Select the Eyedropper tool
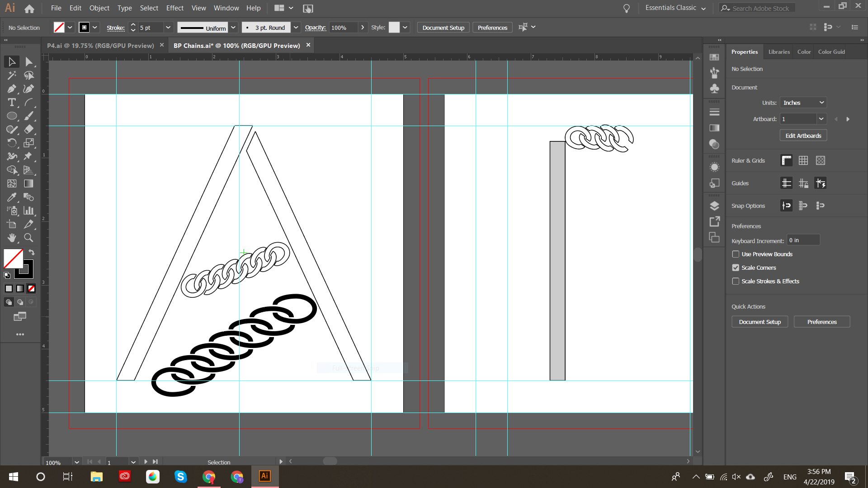Screen dimensions: 868x488 pos(12,197)
